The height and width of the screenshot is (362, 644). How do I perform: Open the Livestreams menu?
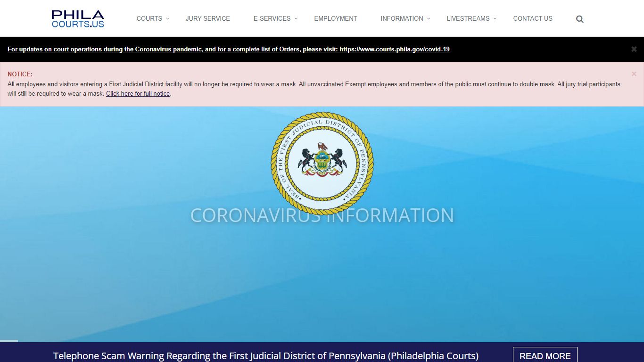(468, 18)
